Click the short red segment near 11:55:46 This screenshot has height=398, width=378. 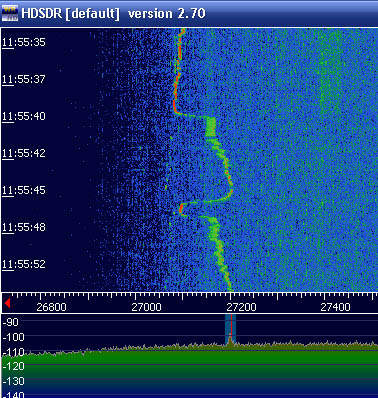tap(181, 209)
